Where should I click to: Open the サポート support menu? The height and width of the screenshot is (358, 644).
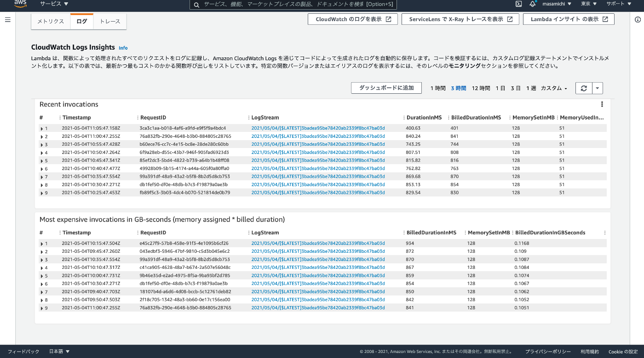618,4
